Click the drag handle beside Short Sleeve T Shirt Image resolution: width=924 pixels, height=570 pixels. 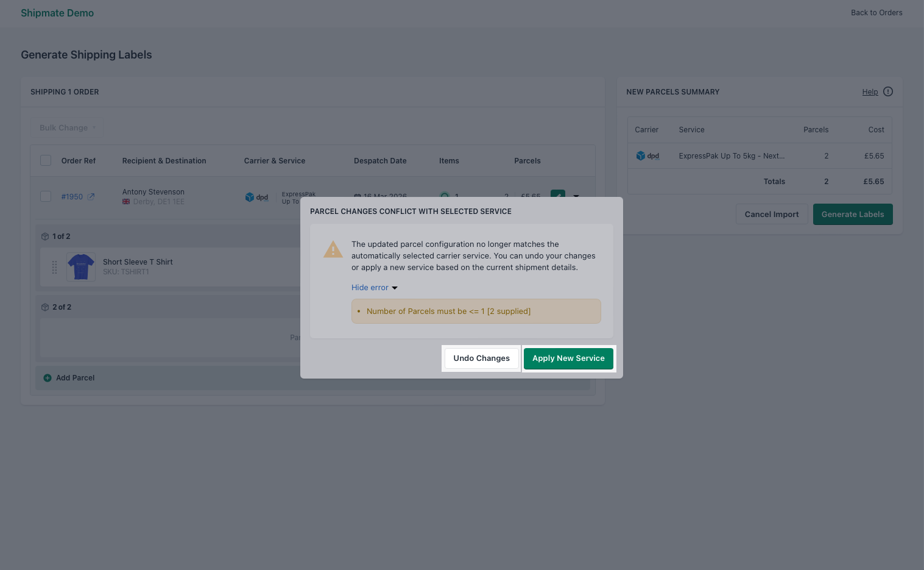pyautogui.click(x=54, y=267)
